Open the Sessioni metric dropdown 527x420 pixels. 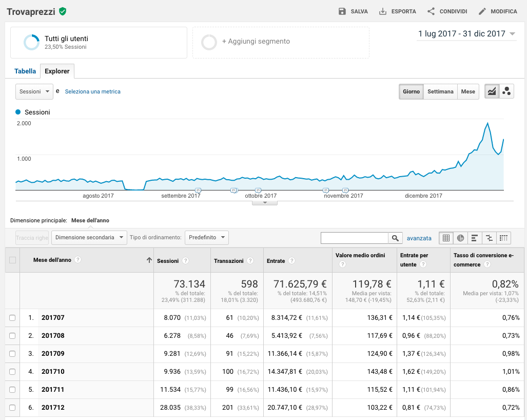coord(34,91)
